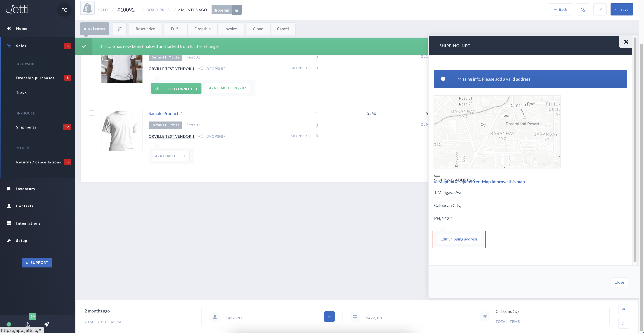Click the Cancel button
This screenshot has height=333, width=644.
click(x=283, y=29)
